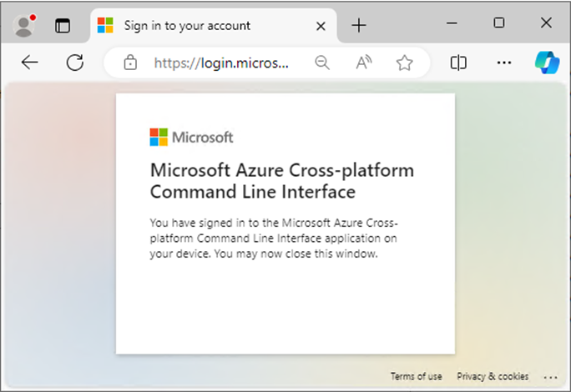Open Settings and more menu

click(x=504, y=63)
